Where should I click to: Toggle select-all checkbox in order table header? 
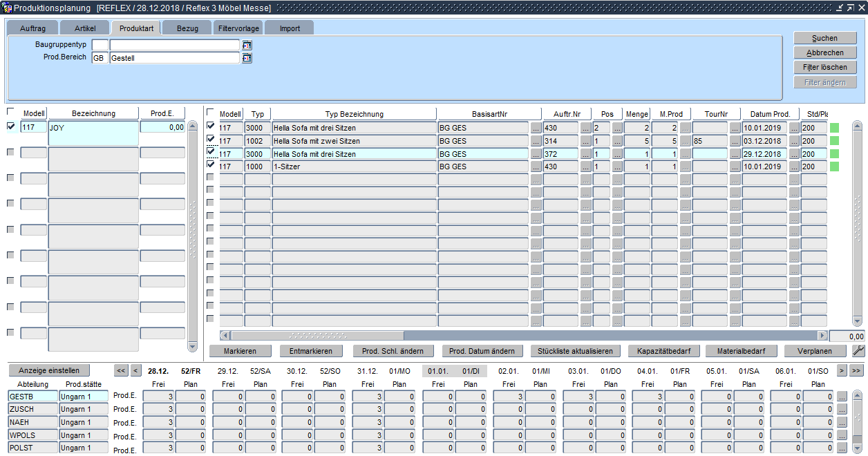tap(211, 113)
